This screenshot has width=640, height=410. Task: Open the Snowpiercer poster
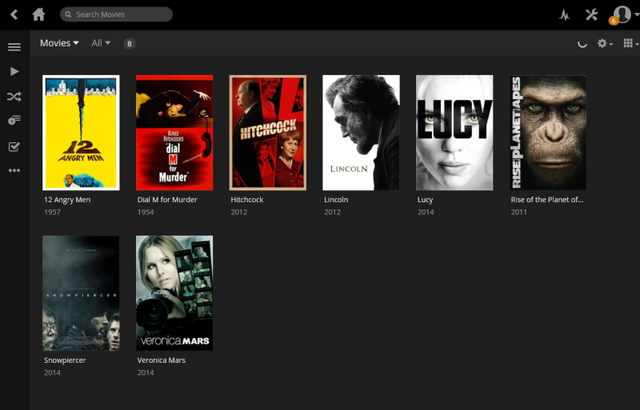81,293
